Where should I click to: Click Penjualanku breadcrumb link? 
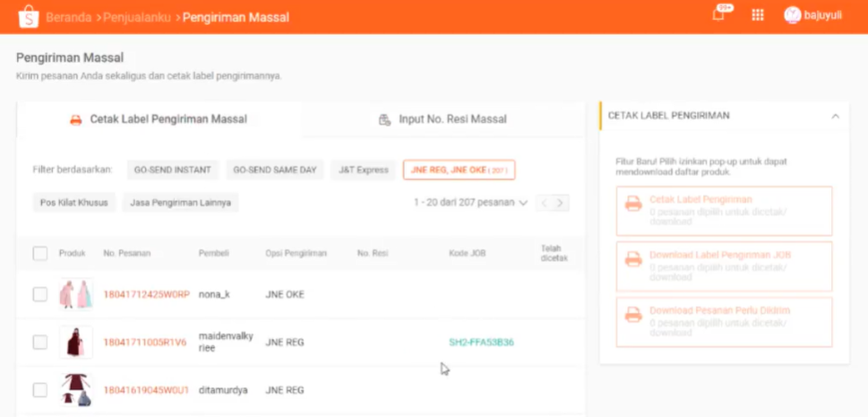point(137,17)
